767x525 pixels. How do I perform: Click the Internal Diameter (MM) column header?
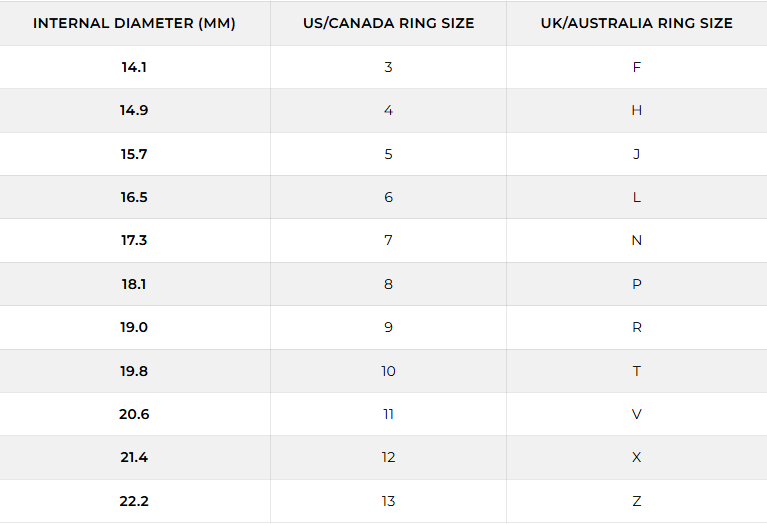tap(134, 23)
